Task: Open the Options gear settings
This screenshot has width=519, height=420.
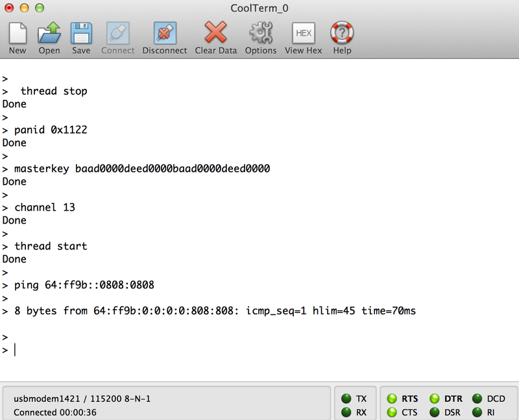Action: coord(261,34)
